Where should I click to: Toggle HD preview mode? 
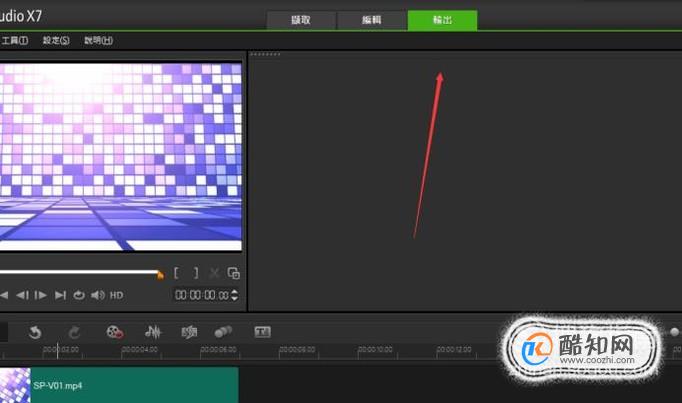click(x=116, y=295)
